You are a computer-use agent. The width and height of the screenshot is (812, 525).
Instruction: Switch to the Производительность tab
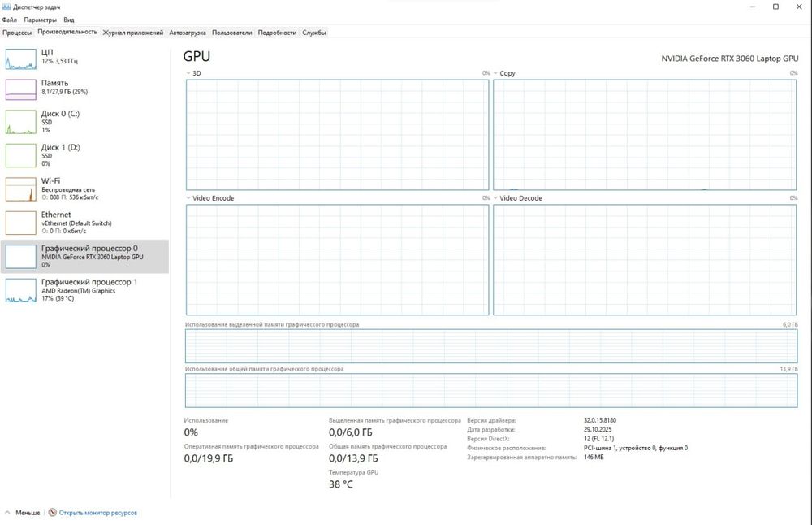click(x=67, y=32)
